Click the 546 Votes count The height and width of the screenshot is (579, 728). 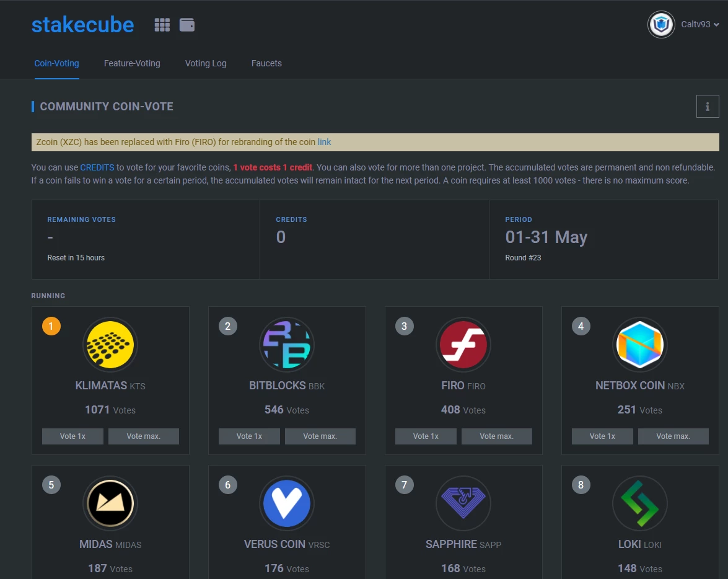[x=287, y=410]
